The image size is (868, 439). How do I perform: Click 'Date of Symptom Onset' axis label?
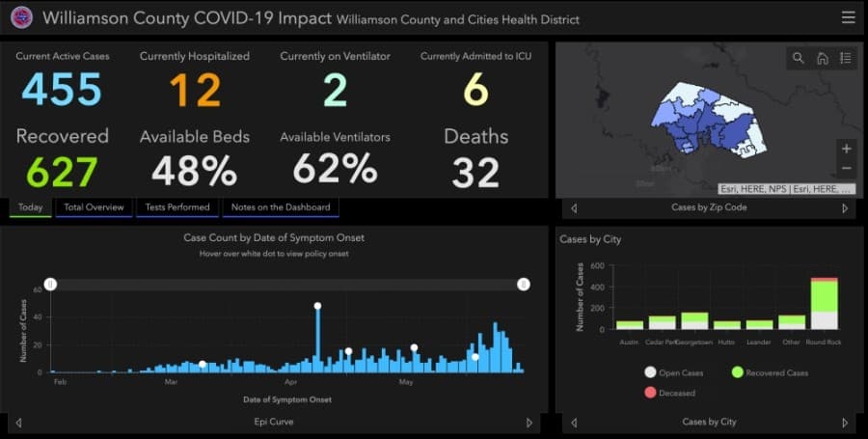[286, 399]
